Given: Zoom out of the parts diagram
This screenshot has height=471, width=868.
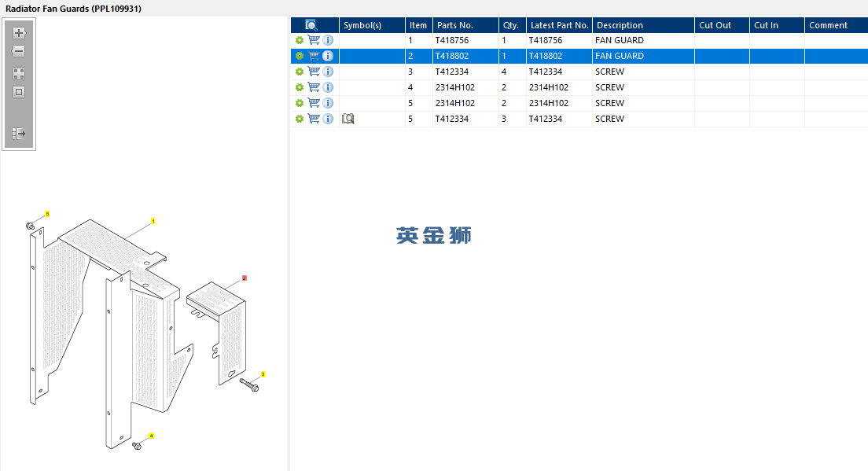Looking at the screenshot, I should 19,51.
